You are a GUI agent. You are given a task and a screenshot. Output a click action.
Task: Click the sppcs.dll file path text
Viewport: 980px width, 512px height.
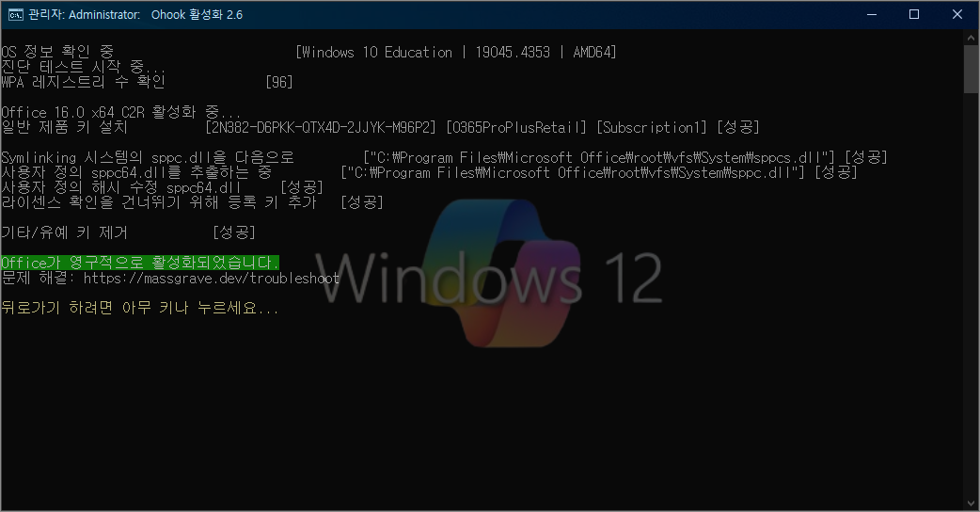599,157
